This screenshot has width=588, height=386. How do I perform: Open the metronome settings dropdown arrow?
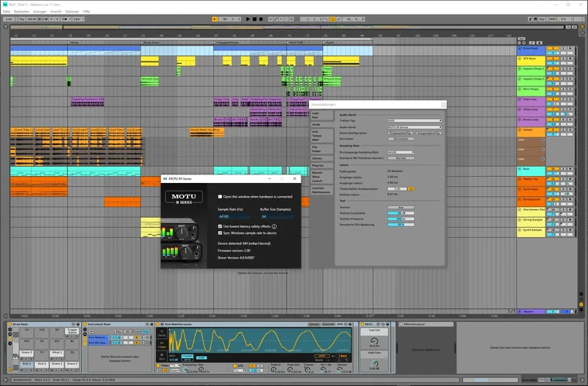pos(70,19)
